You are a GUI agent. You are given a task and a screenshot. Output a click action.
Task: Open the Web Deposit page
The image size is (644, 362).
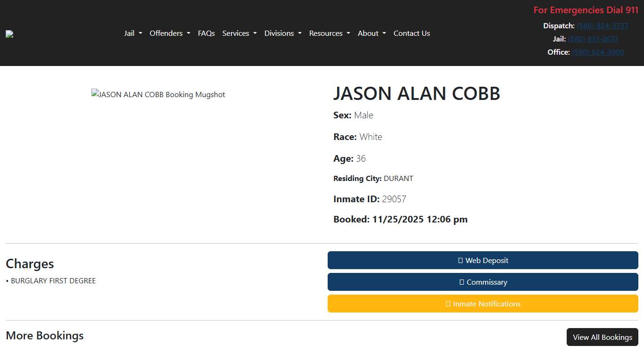pyautogui.click(x=483, y=260)
